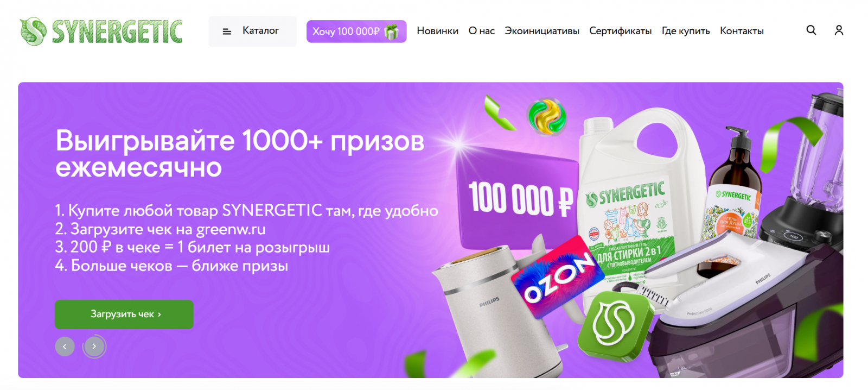868x390 pixels.
Task: Go to next banner slide arrow
Action: pos(94,347)
